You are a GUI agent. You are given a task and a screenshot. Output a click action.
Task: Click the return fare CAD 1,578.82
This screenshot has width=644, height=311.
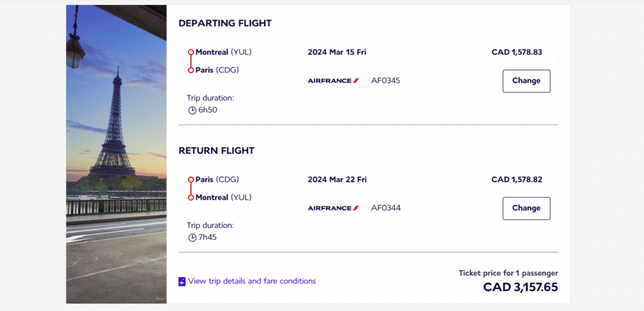point(516,179)
